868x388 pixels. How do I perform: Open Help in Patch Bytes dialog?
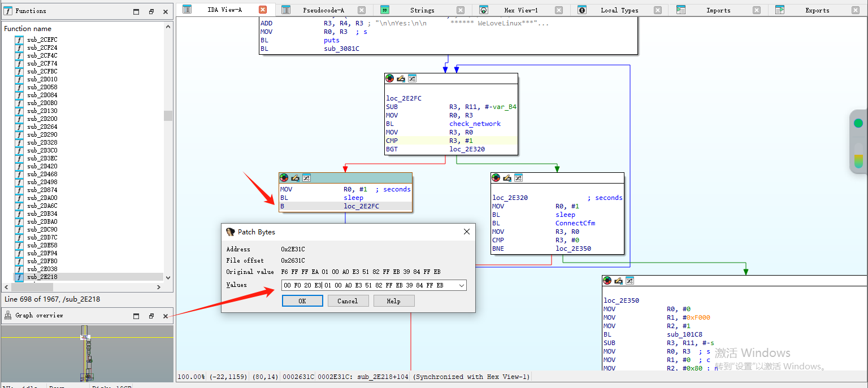394,301
